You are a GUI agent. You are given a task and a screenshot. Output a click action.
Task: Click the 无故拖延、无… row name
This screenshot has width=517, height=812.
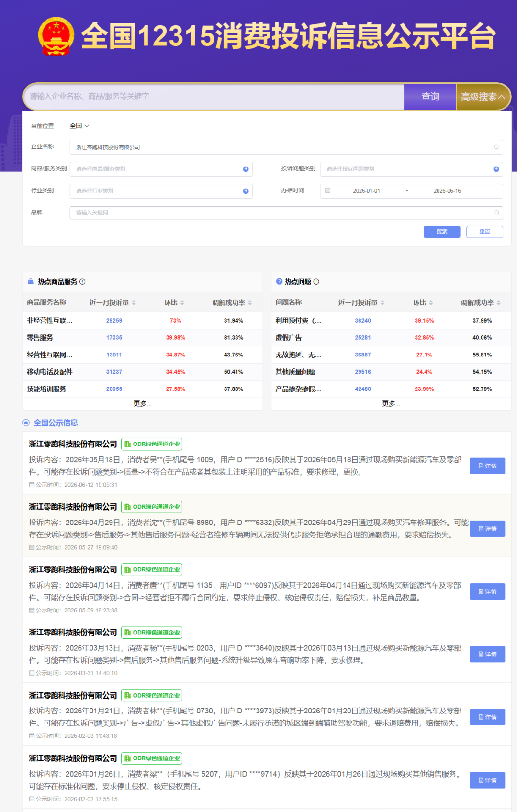pos(298,355)
